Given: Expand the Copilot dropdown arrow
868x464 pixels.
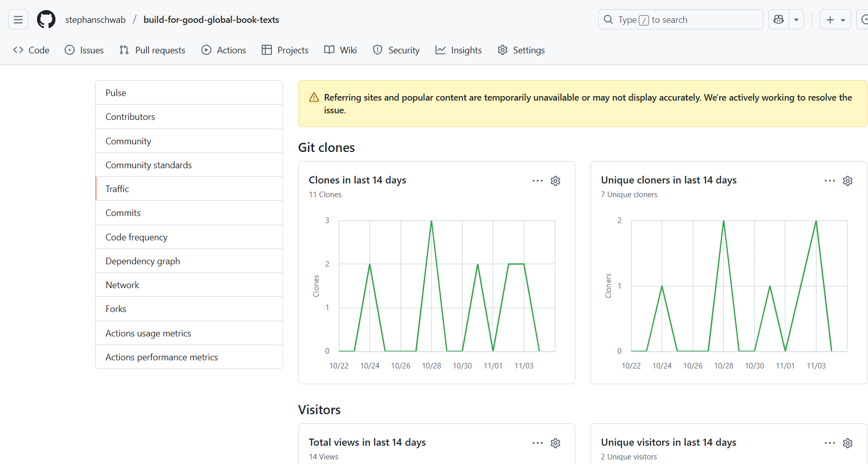Looking at the screenshot, I should coord(796,20).
